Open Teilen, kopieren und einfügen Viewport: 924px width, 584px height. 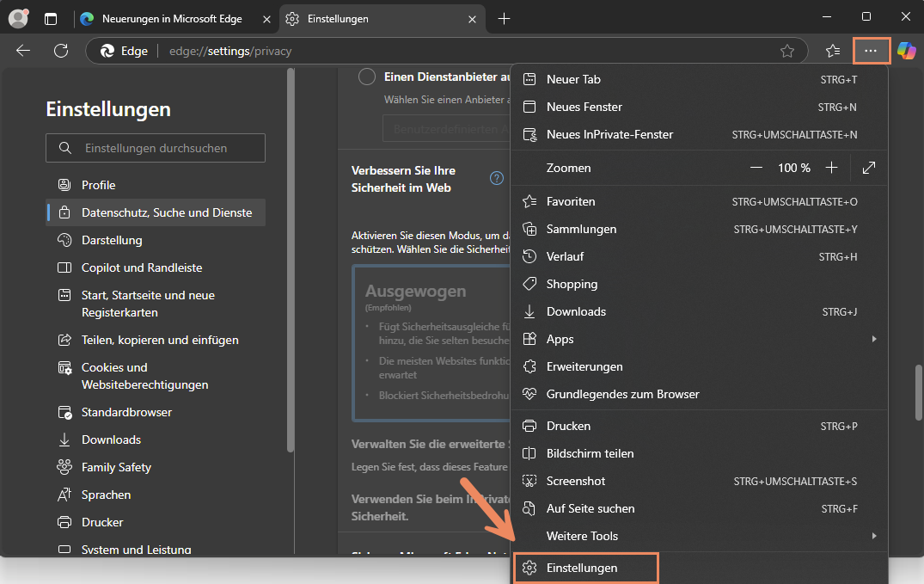pos(156,341)
